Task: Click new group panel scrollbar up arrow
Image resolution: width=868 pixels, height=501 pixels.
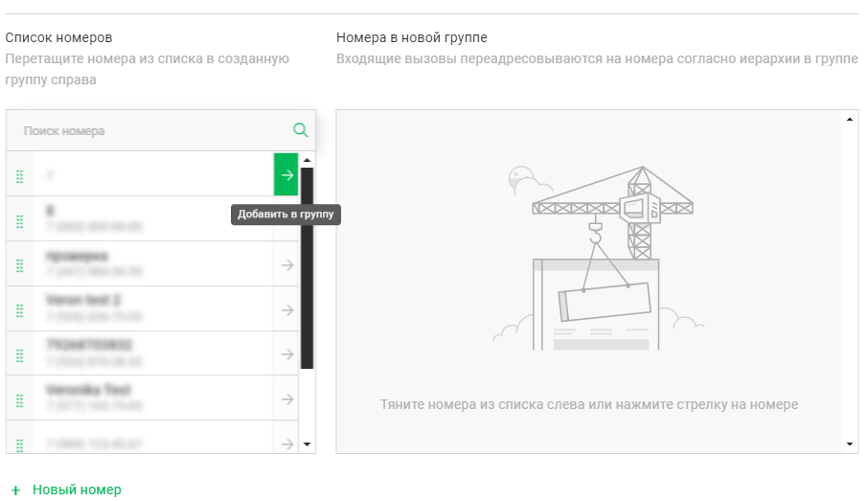Action: coord(851,119)
